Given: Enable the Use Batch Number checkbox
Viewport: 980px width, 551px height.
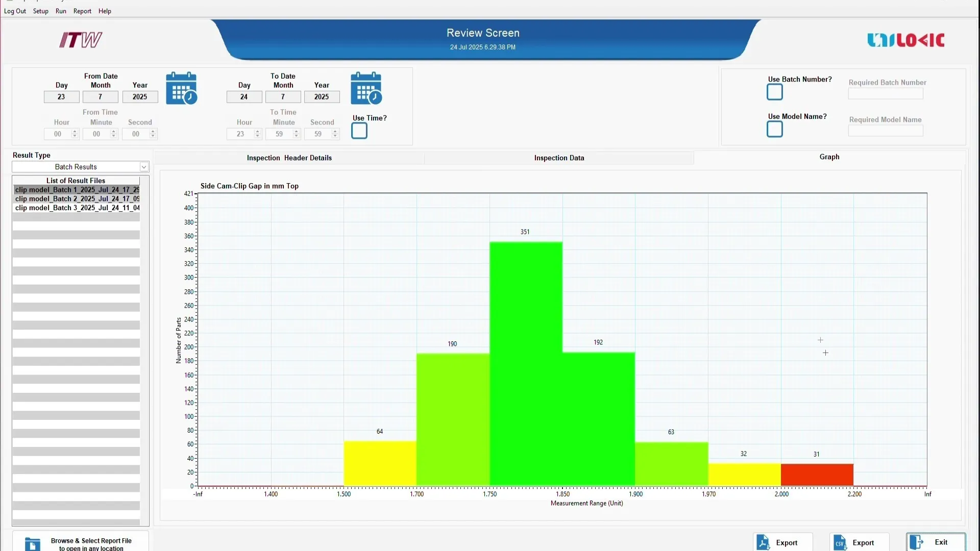Looking at the screenshot, I should click(x=774, y=92).
